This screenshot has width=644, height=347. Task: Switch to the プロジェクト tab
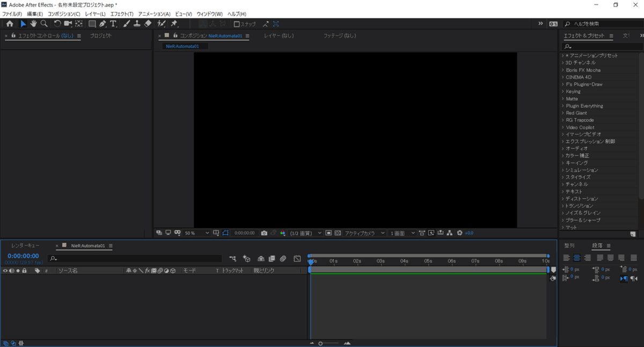101,35
